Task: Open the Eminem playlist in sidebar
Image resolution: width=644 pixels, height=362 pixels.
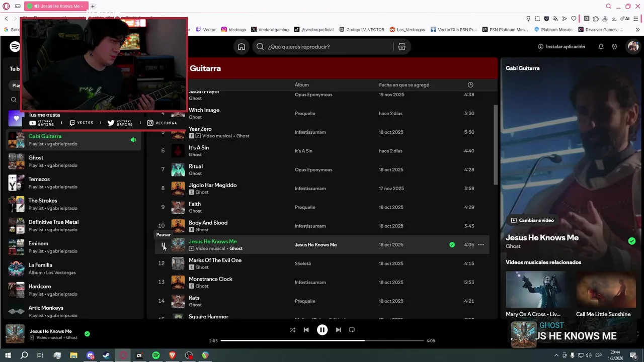Action: 73,247
